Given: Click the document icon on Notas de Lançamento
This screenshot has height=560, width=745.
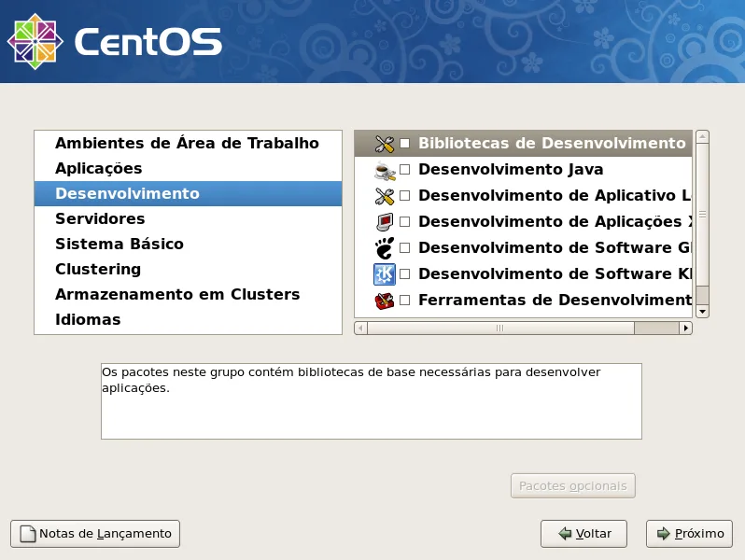Looking at the screenshot, I should pos(28,534).
